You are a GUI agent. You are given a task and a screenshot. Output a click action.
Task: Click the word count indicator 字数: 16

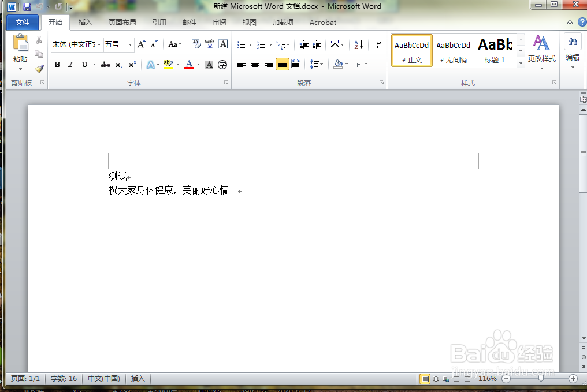[x=65, y=379]
